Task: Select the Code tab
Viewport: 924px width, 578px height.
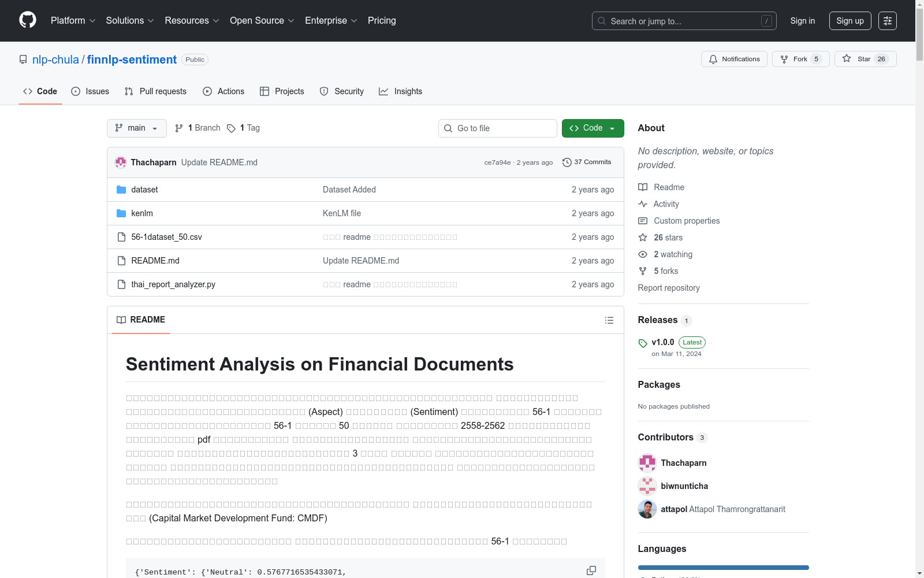Action: click(40, 91)
